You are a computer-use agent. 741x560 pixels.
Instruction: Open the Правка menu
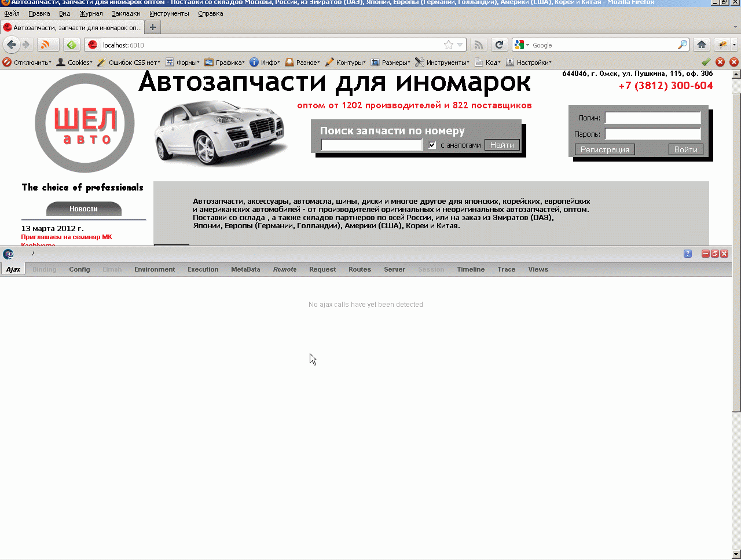[x=39, y=13]
